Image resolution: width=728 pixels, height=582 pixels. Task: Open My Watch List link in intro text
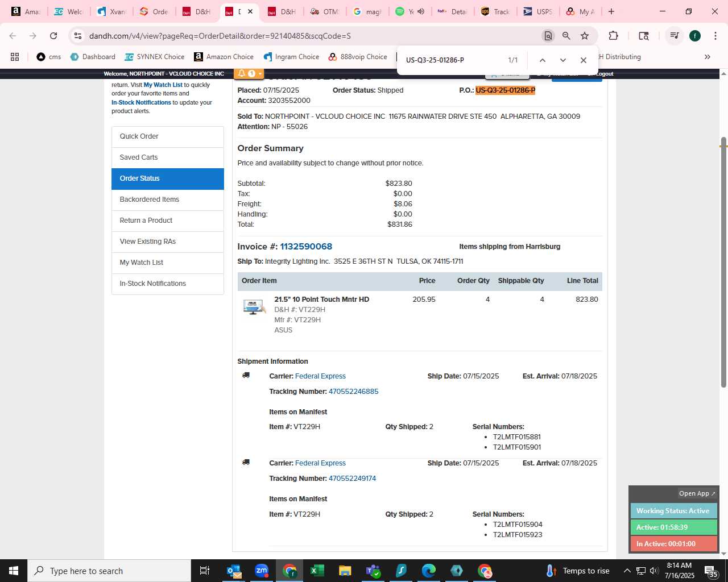coord(163,85)
